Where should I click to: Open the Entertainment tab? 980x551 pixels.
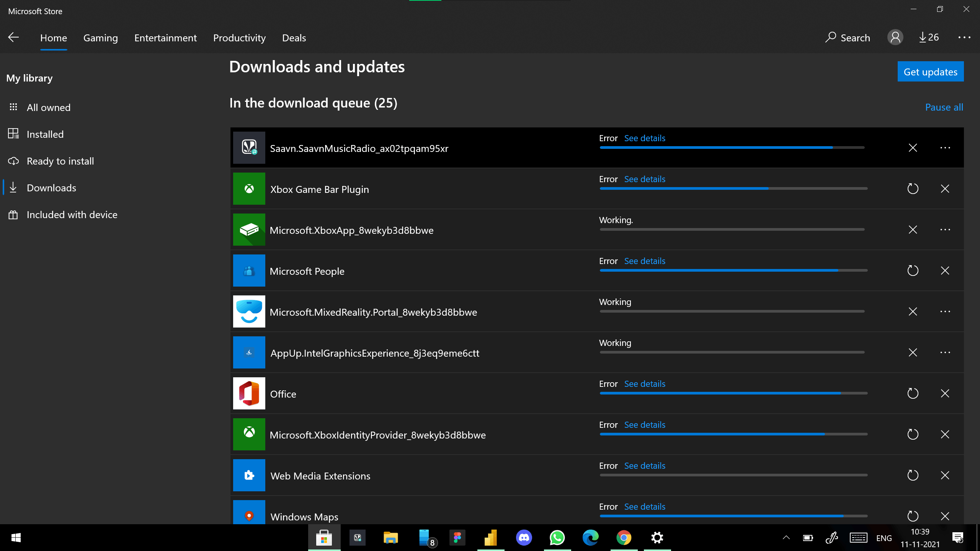click(165, 38)
